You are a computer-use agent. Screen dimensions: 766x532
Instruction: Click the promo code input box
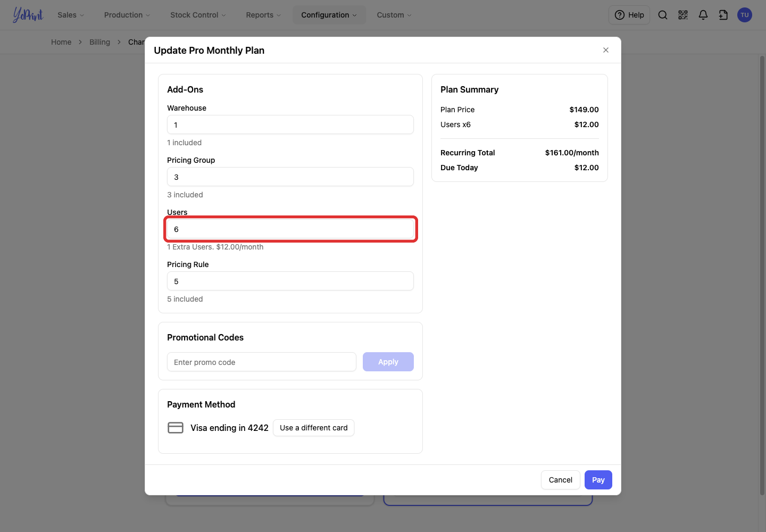click(x=262, y=362)
